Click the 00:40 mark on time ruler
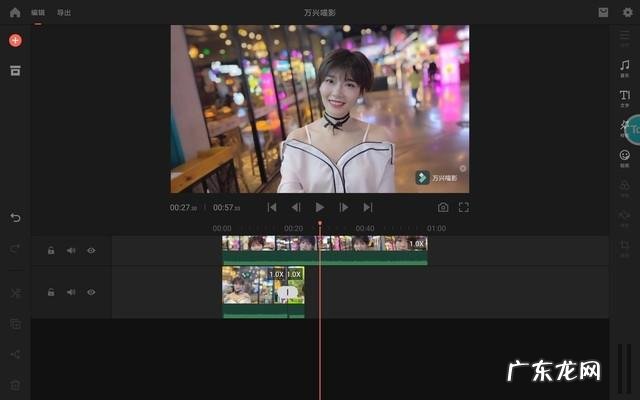This screenshot has width=640, height=400. pos(365,228)
